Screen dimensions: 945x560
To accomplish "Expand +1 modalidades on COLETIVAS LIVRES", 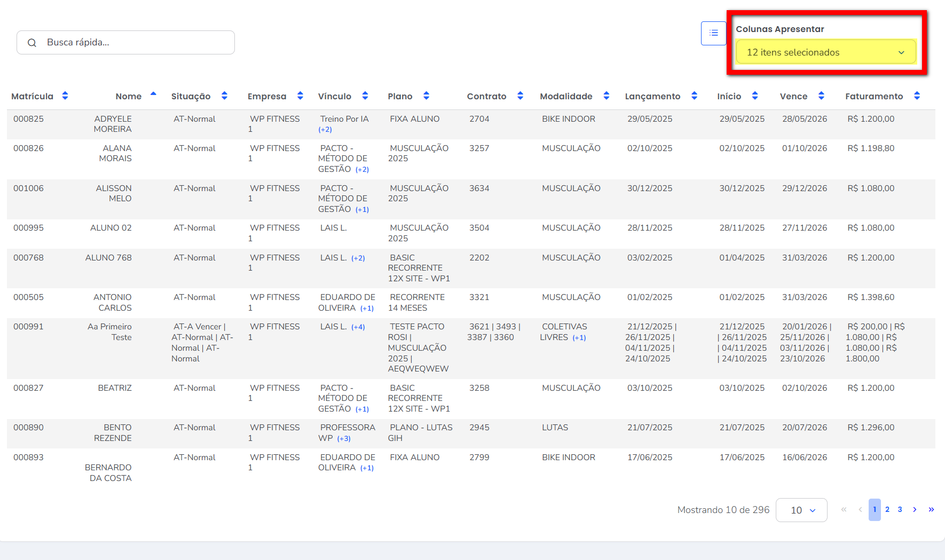I will 579,338.
